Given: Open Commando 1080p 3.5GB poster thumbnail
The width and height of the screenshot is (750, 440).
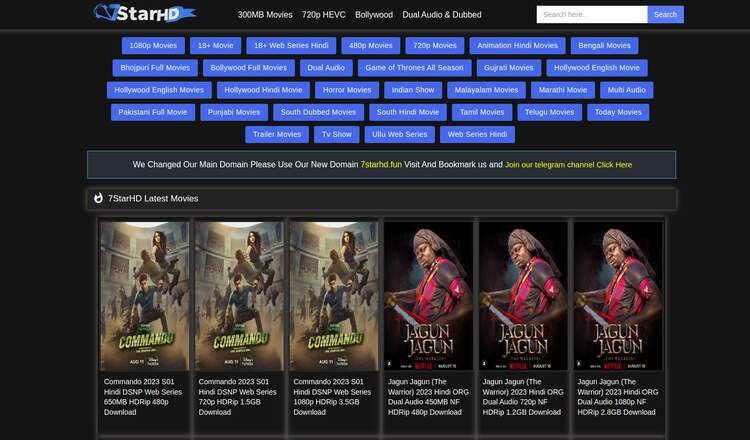Looking at the screenshot, I should pos(334,296).
